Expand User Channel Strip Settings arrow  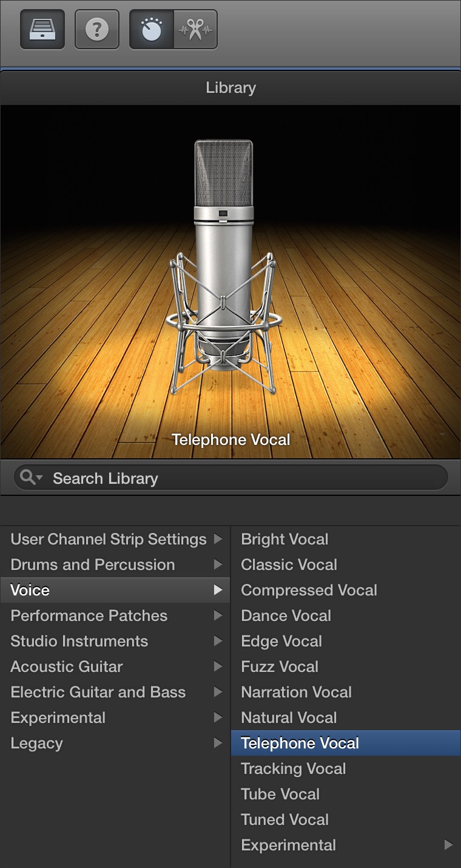(218, 539)
